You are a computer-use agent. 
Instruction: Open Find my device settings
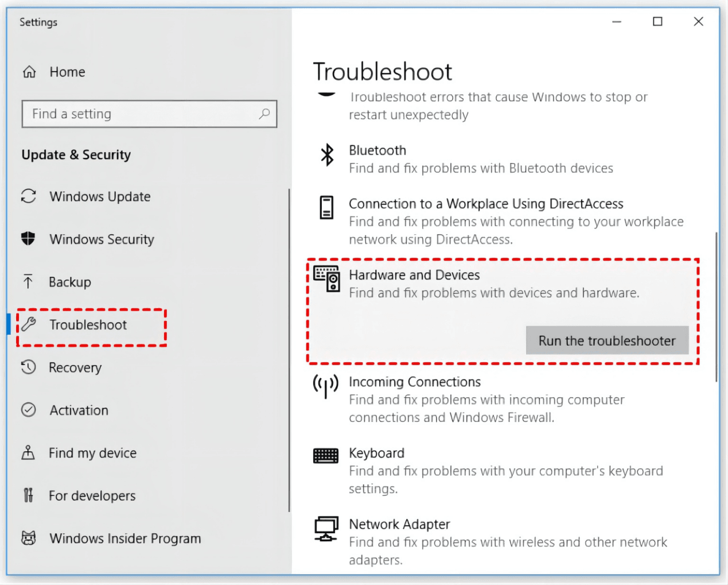pyautogui.click(x=92, y=453)
